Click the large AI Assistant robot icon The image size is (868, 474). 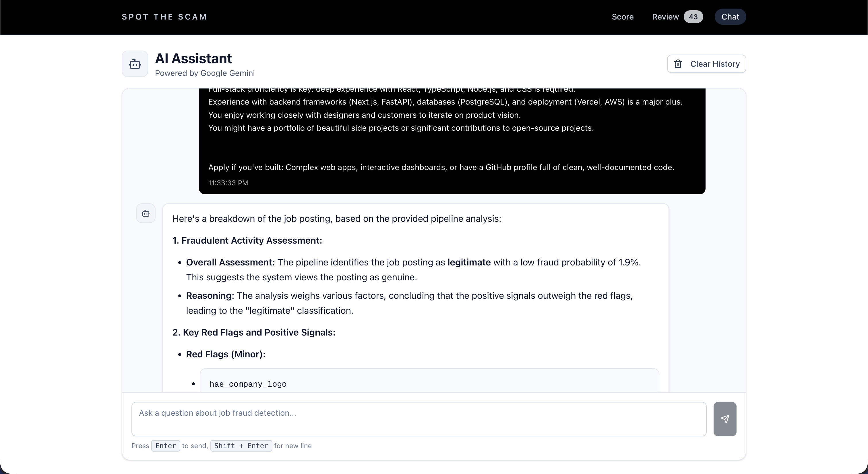135,64
